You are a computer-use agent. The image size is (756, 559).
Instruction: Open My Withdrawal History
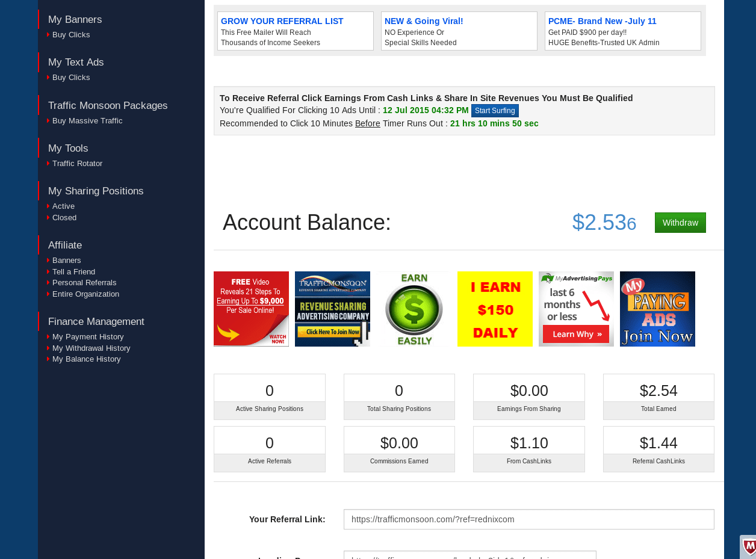[x=91, y=348]
